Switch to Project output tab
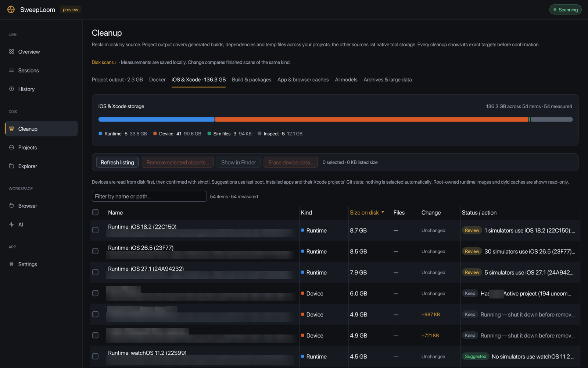 click(117, 79)
